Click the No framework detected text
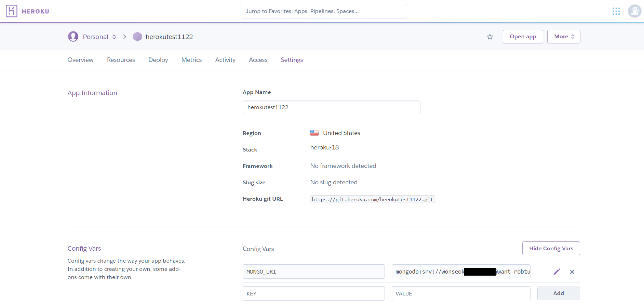This screenshot has height=304, width=644. point(343,166)
